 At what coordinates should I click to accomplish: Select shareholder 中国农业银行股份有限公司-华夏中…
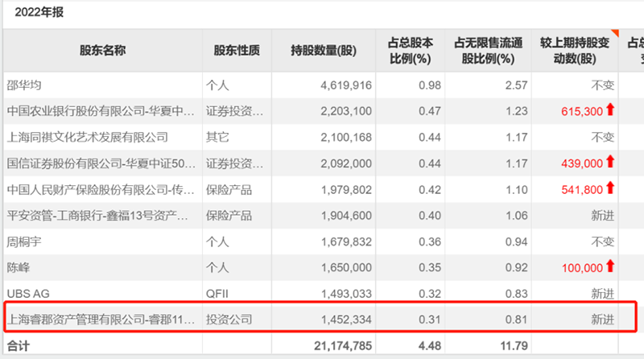tap(101, 111)
